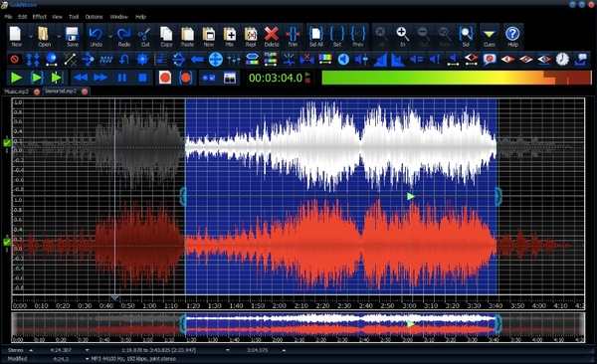Image resolution: width=597 pixels, height=364 pixels.
Task: Click the Trim selection icon
Action: pyautogui.click(x=293, y=34)
